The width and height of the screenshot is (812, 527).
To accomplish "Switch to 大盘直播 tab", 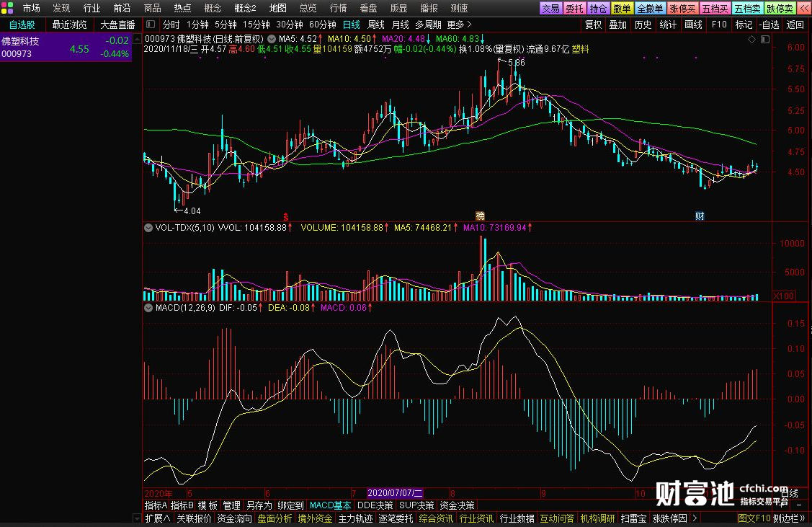I will click(x=117, y=25).
